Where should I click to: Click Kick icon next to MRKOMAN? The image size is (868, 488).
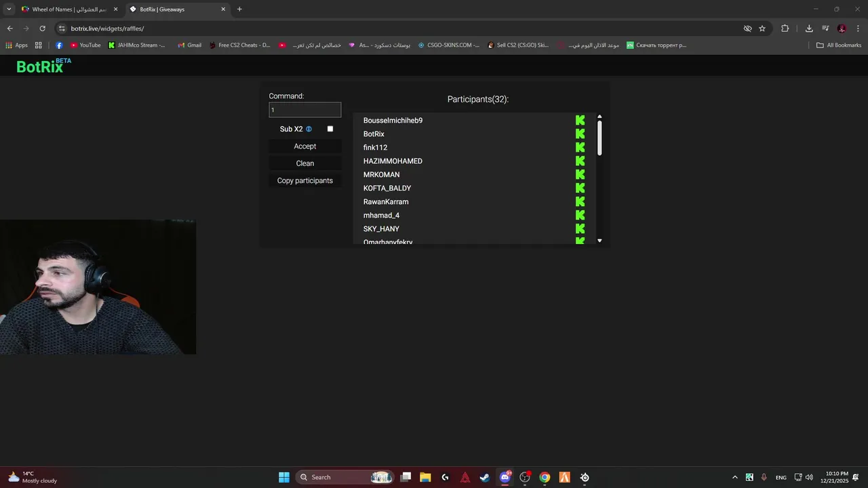click(x=580, y=174)
